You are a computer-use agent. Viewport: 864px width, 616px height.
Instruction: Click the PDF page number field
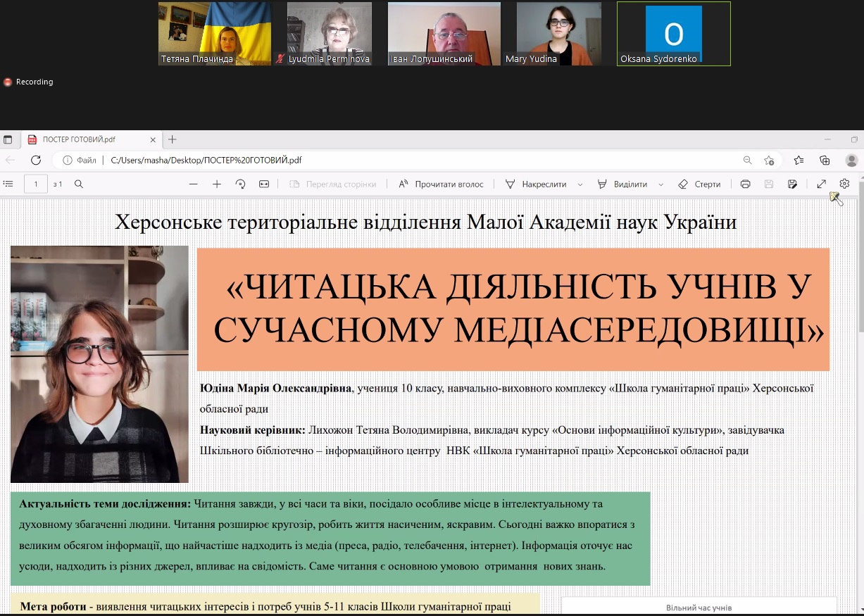point(36,184)
